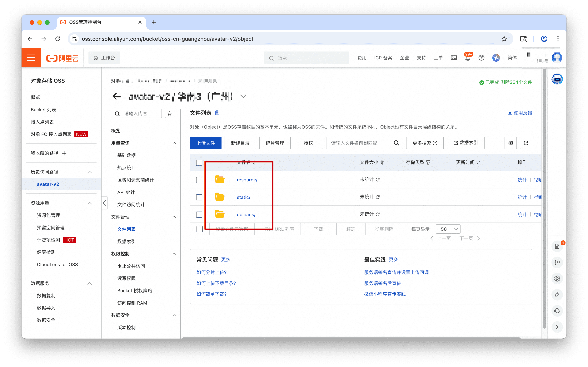Screen dimensions: 588x367
Task: Check the resource/ folder checkbox
Action: [199, 180]
